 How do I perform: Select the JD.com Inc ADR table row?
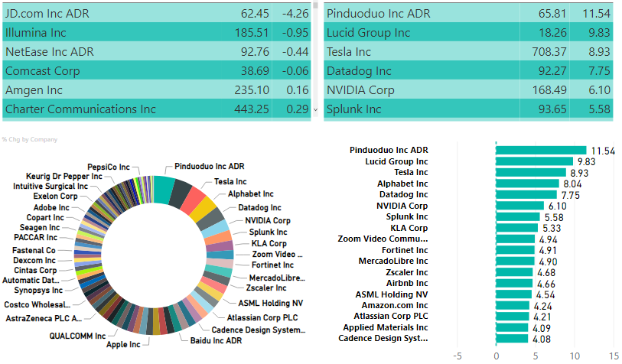tap(157, 13)
